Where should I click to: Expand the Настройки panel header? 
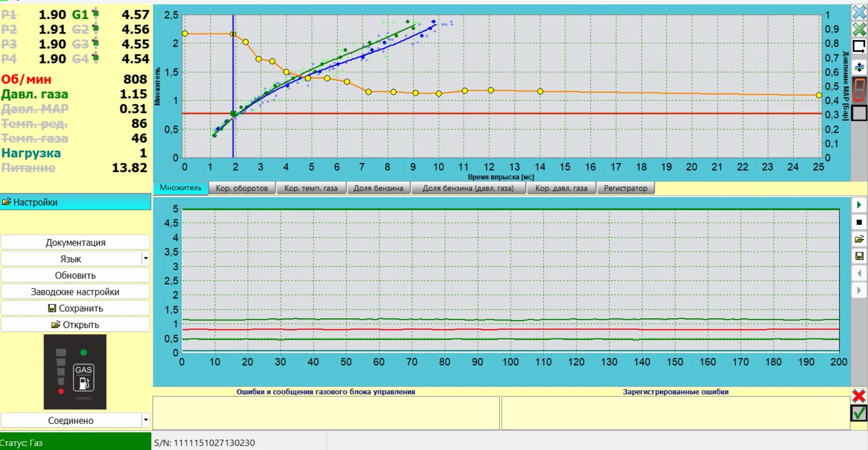pyautogui.click(x=75, y=202)
